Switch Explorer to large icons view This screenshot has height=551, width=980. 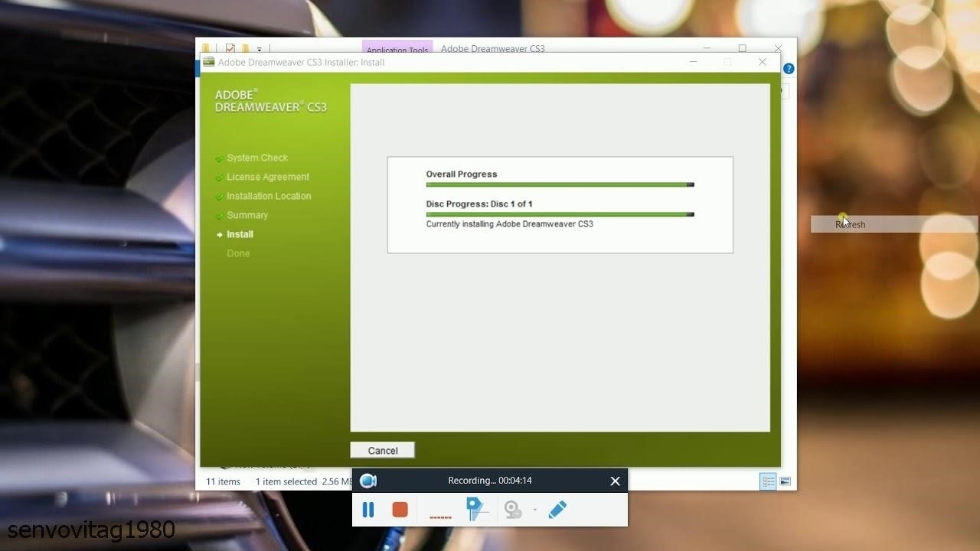(x=785, y=481)
